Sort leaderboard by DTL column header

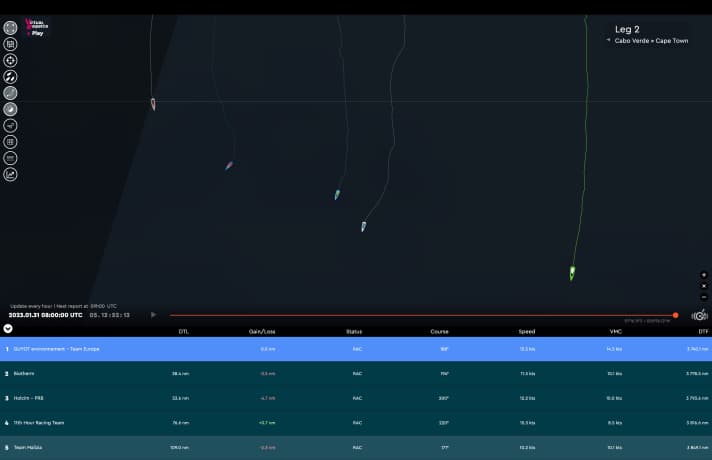point(183,331)
